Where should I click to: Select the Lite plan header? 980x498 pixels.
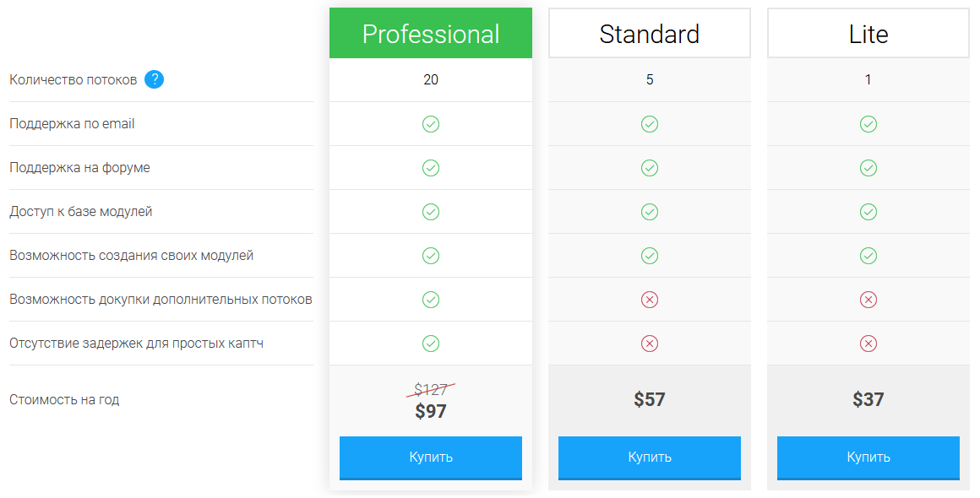tap(868, 34)
